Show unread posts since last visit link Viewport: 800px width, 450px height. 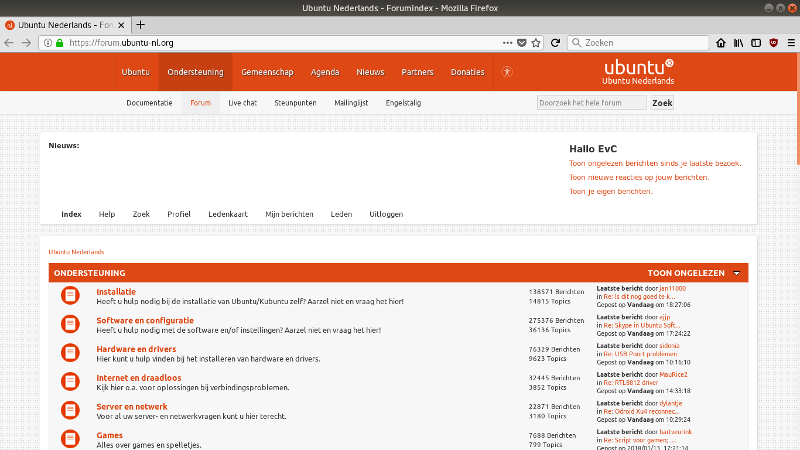[x=655, y=163]
